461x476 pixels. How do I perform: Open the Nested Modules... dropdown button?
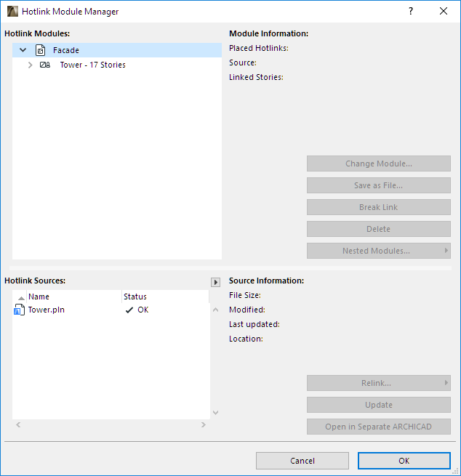click(x=378, y=251)
